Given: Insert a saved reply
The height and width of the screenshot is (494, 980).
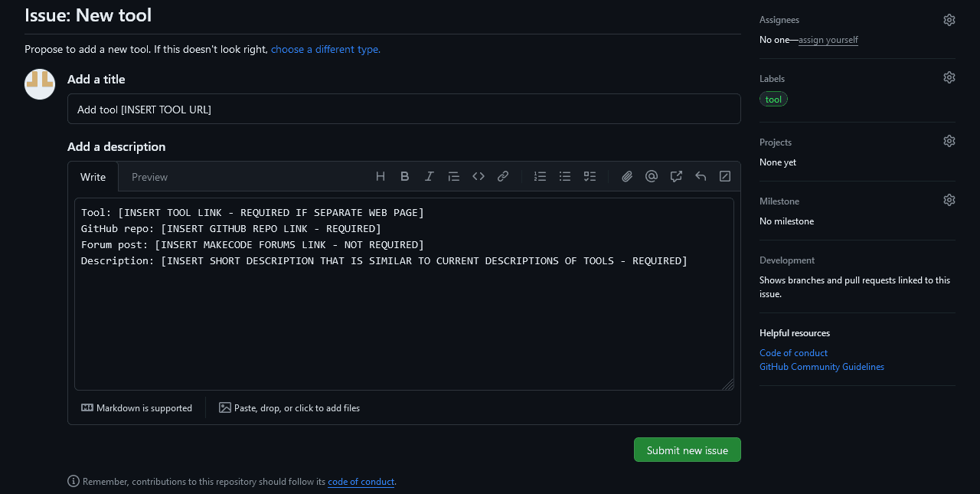Looking at the screenshot, I should click(x=701, y=176).
